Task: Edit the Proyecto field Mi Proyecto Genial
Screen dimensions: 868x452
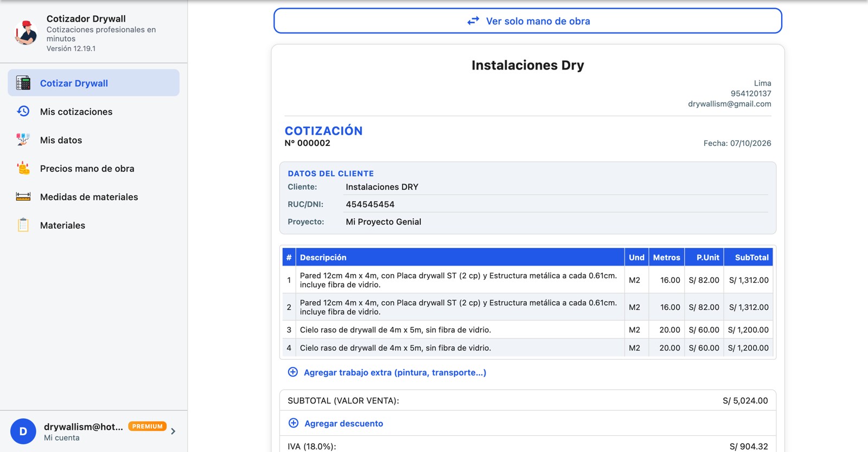Action: pos(556,221)
